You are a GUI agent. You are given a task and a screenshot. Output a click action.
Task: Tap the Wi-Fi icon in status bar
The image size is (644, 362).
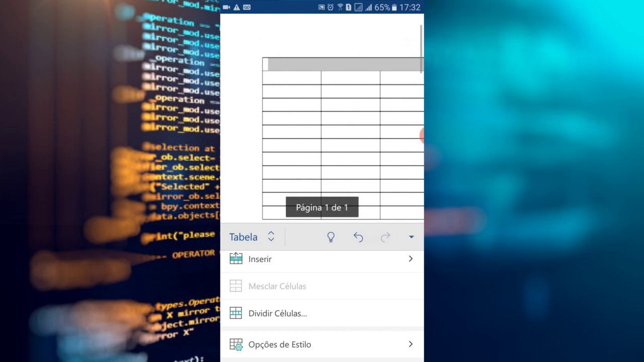click(340, 7)
